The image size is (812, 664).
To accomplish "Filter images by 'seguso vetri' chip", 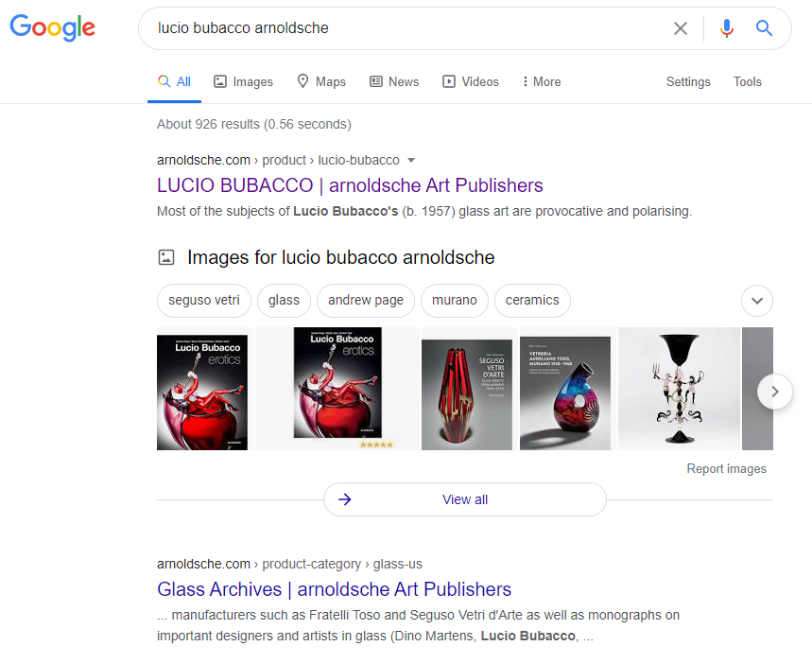I will click(x=204, y=301).
